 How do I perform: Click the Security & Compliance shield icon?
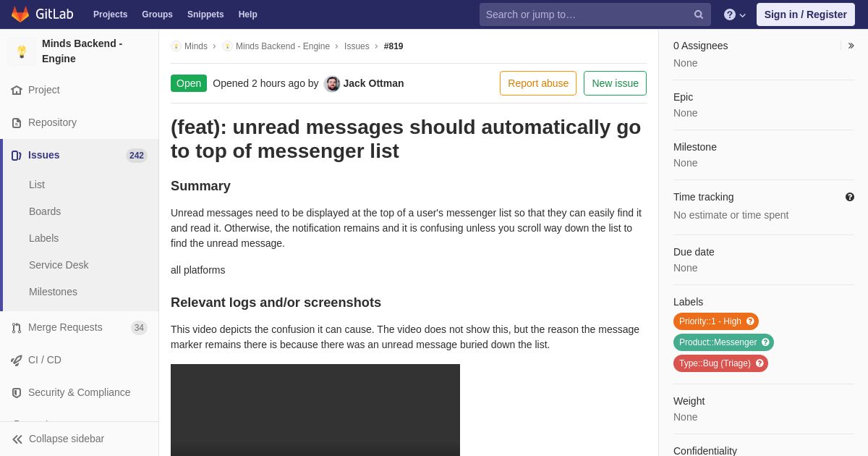point(17,393)
